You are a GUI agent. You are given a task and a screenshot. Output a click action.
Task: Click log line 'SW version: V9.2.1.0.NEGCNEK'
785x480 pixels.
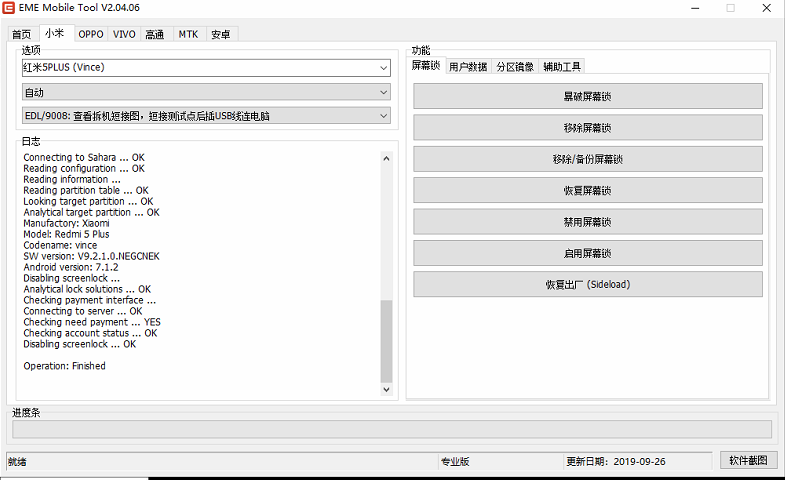click(91, 256)
